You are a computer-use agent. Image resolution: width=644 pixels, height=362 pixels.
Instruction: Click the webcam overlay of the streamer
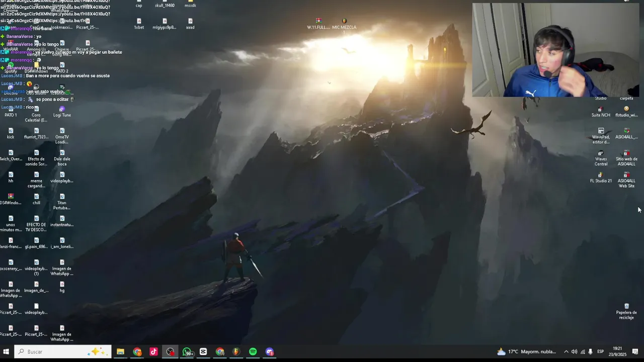555,49
